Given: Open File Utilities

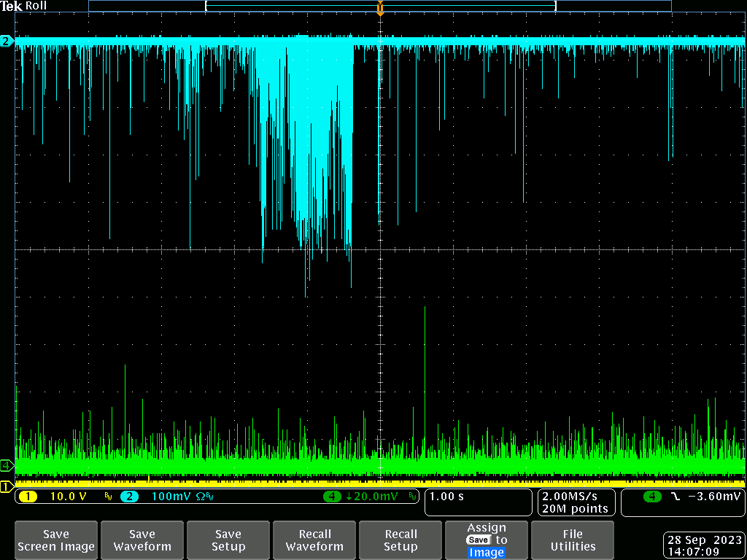Looking at the screenshot, I should [573, 540].
